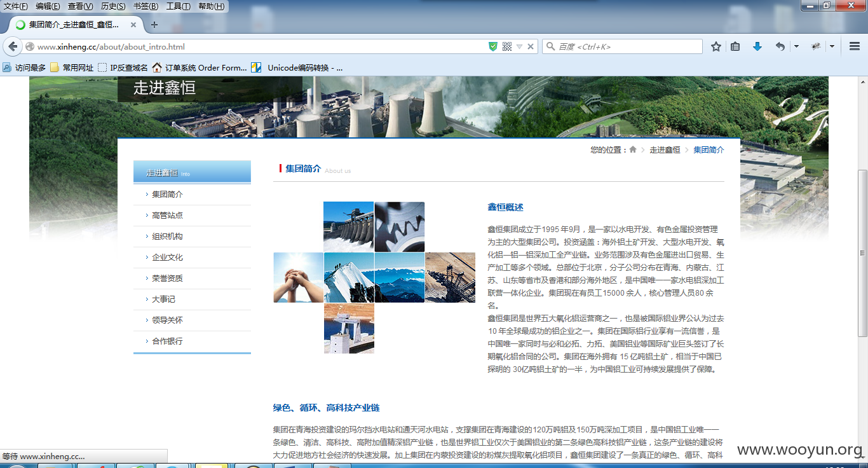Open the address bar history dropdown arrow

(x=519, y=46)
